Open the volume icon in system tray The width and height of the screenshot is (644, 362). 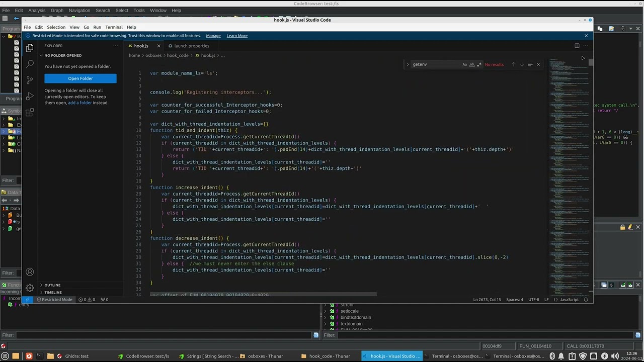[615, 356]
